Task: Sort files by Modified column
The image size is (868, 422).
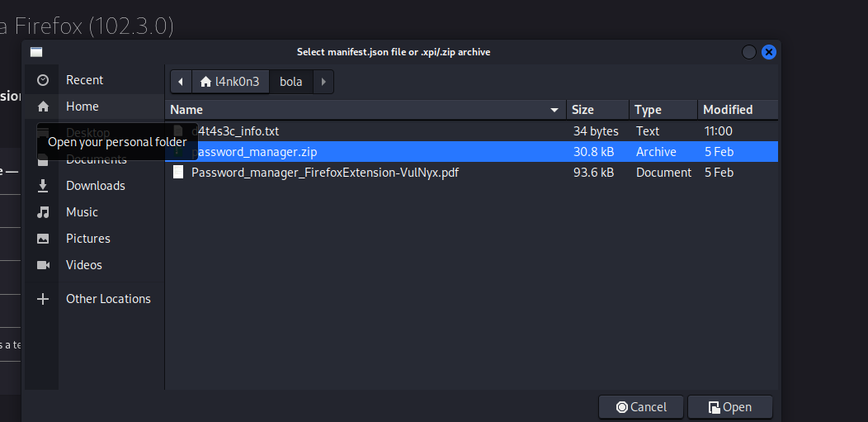Action: point(728,110)
